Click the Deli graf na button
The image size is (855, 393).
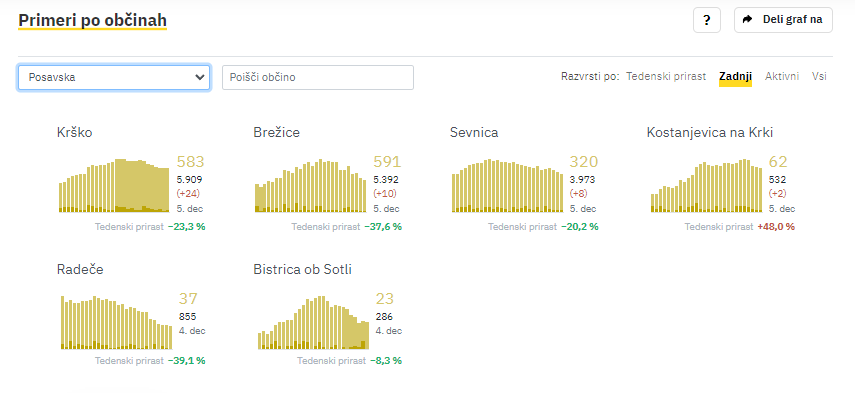(783, 20)
